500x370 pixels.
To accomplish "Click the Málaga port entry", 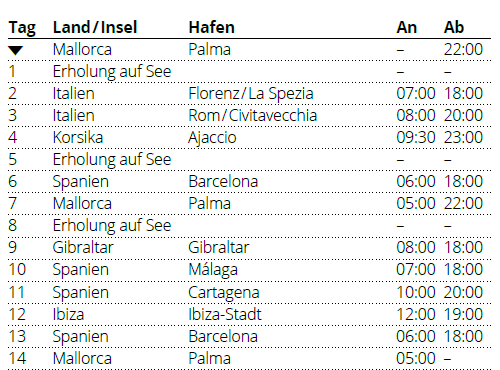I will pos(213,270).
